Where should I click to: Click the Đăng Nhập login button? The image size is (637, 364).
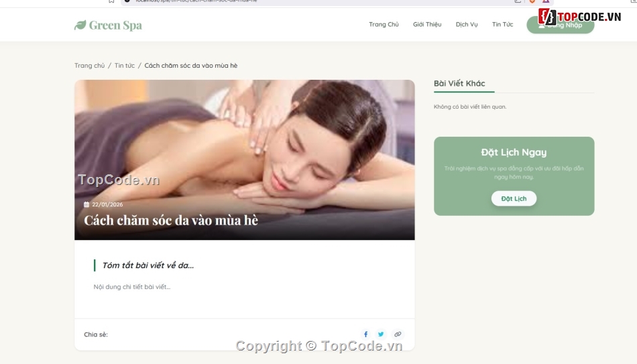(x=560, y=25)
